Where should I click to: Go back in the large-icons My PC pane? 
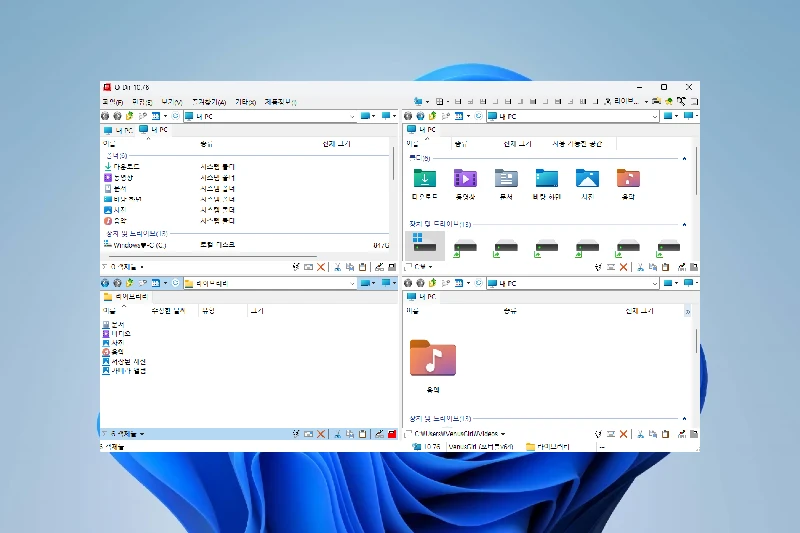tap(408, 116)
